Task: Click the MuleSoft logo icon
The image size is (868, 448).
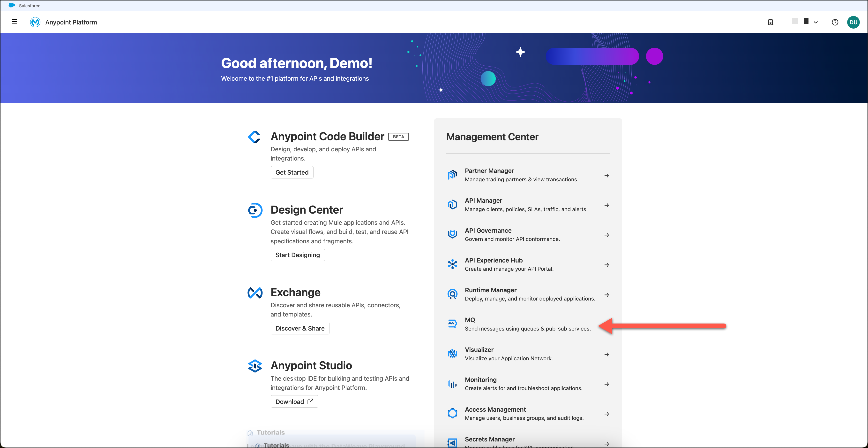Action: click(35, 22)
